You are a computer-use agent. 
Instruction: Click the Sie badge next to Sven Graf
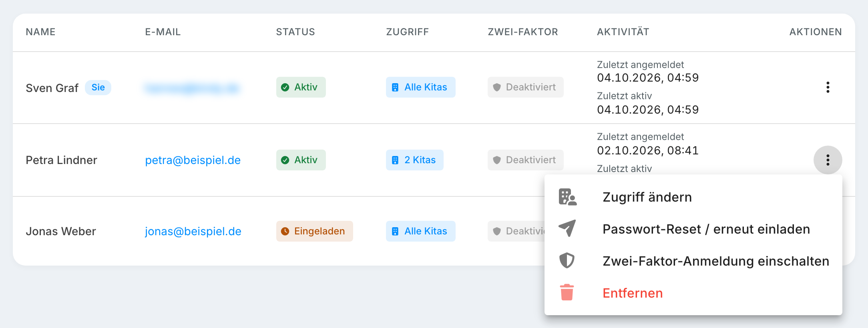[x=98, y=87]
